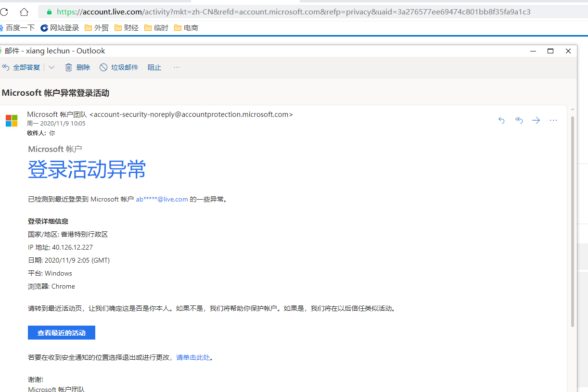
Task: Minimize the Outlook mail window
Action: [x=533, y=51]
